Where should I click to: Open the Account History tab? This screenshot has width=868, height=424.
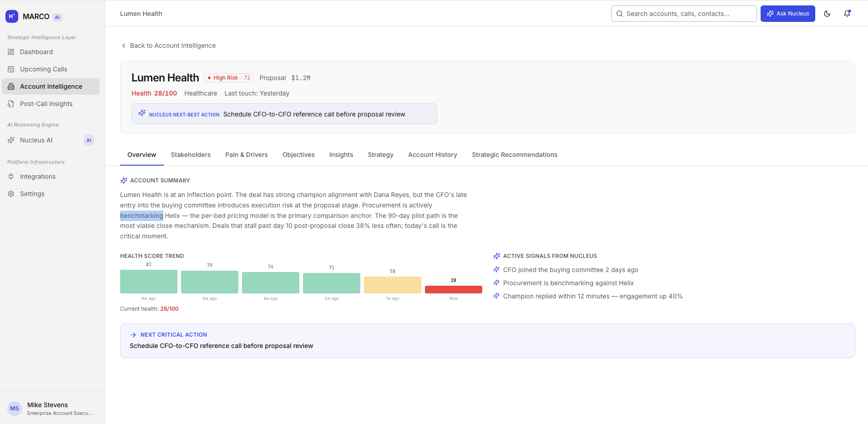pyautogui.click(x=433, y=155)
